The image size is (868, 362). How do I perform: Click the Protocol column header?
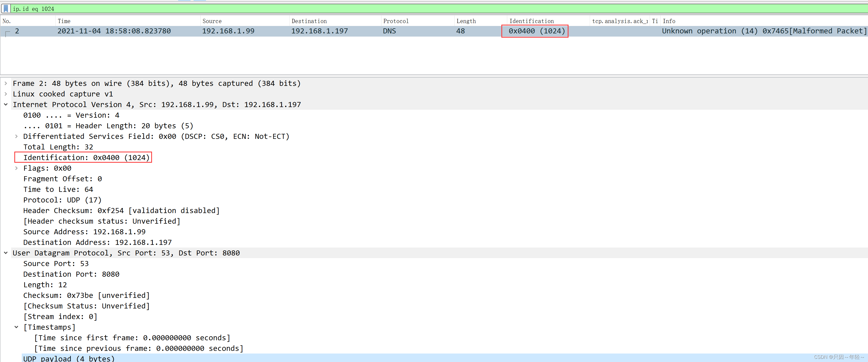pos(396,21)
